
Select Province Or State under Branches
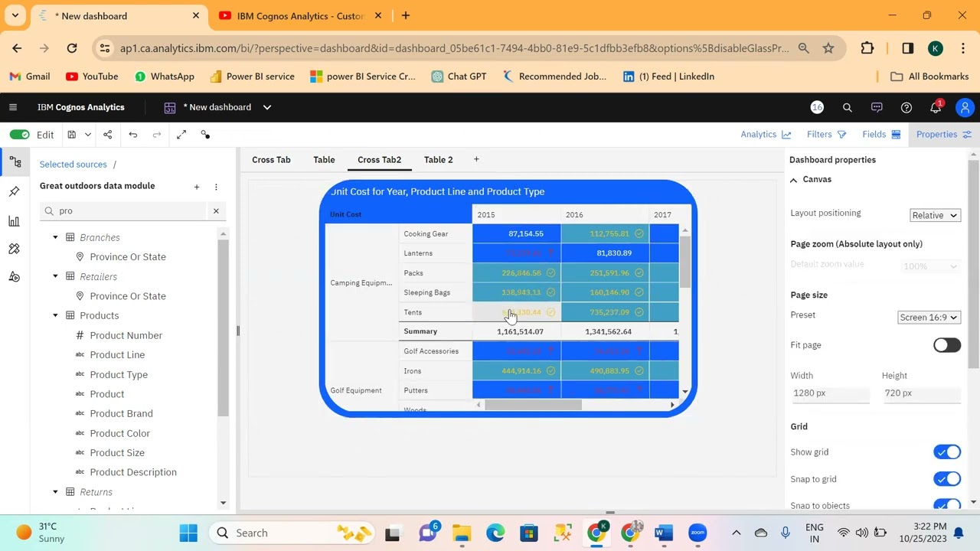pos(128,257)
